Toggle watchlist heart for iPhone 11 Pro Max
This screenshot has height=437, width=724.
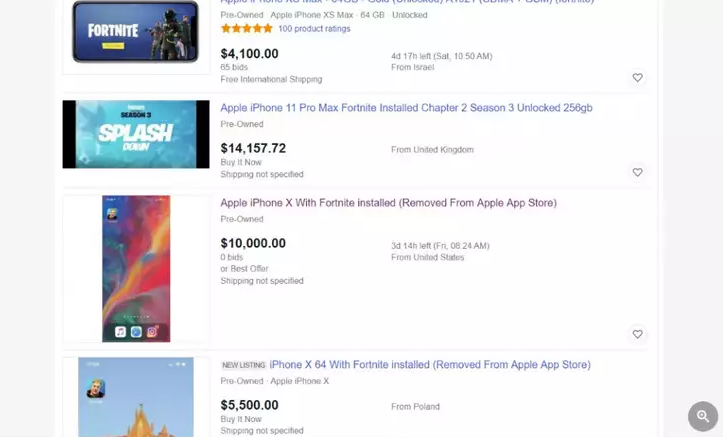(x=637, y=172)
